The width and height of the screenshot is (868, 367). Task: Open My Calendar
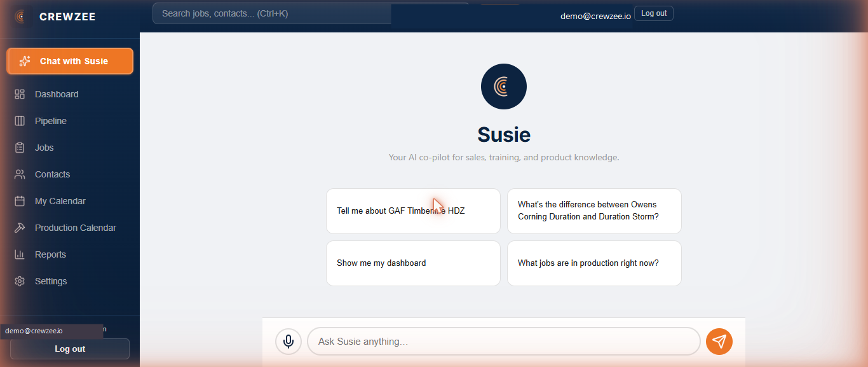(x=70, y=201)
